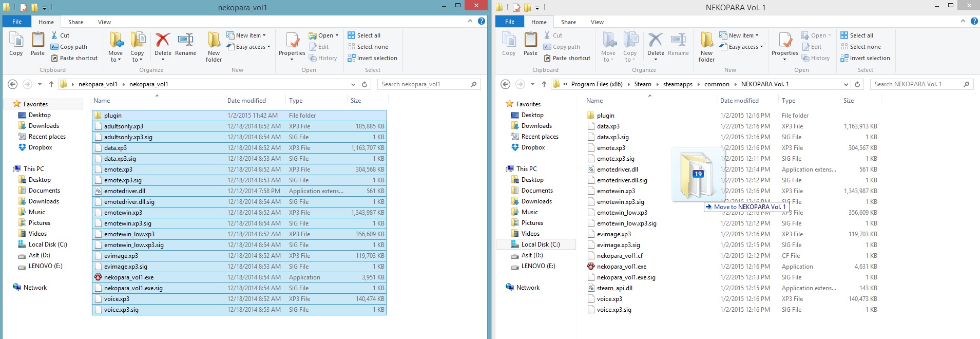Click Invert selection in nekopara_vol1 window
The width and height of the screenshot is (980, 339).
(372, 58)
